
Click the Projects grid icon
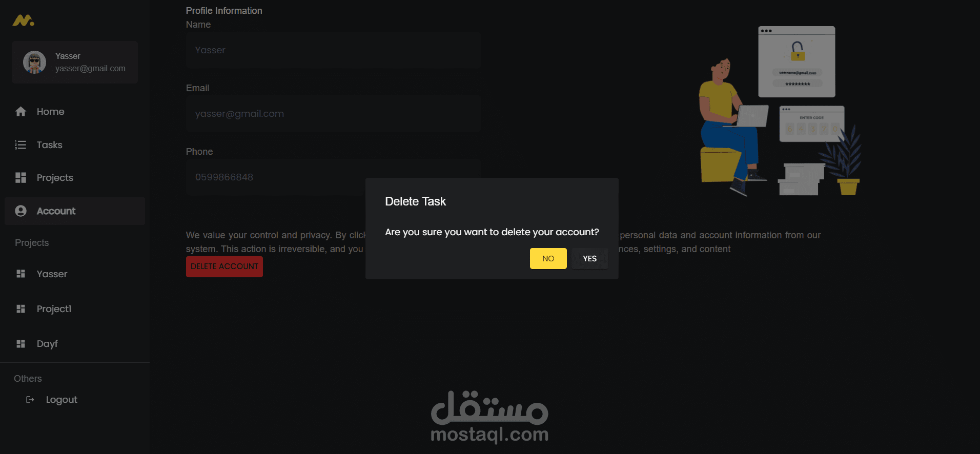pyautogui.click(x=21, y=178)
